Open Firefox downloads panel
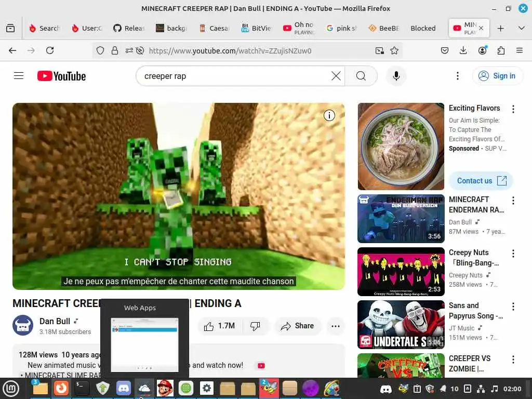This screenshot has height=399, width=532. click(x=463, y=51)
